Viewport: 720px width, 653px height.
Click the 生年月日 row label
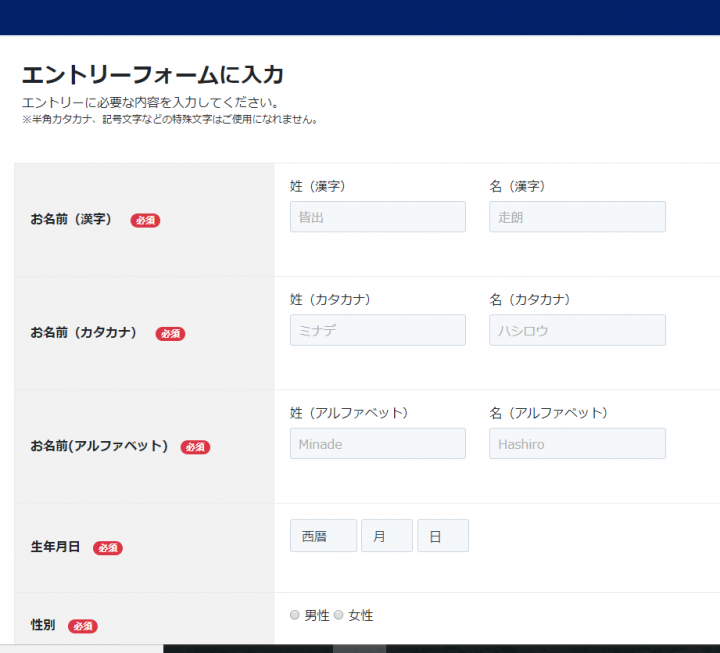[x=55, y=547]
